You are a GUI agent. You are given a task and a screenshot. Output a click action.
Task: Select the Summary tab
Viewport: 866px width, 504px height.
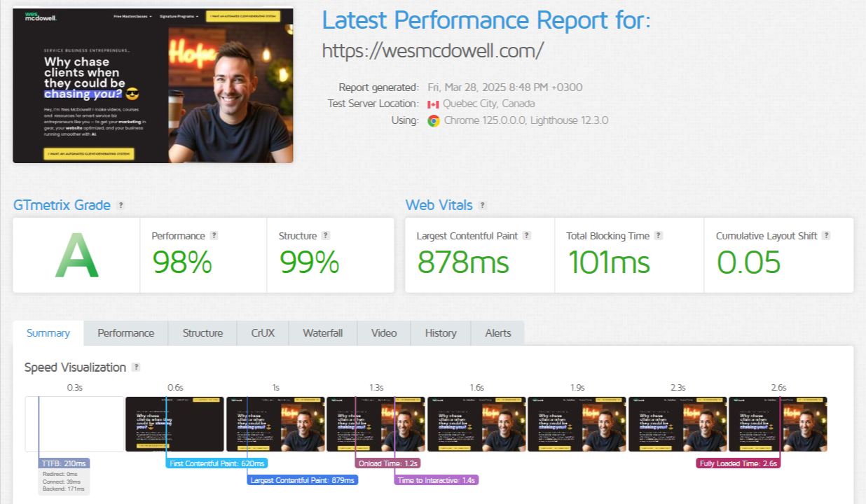(x=48, y=333)
